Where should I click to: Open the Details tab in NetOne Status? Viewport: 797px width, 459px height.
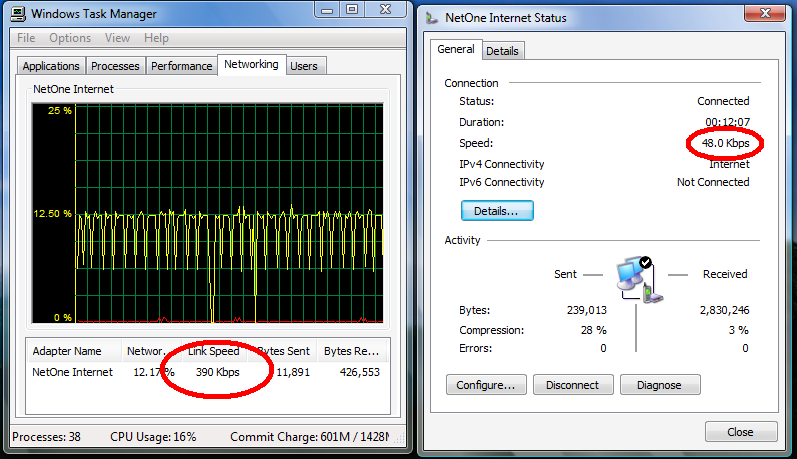pos(502,51)
